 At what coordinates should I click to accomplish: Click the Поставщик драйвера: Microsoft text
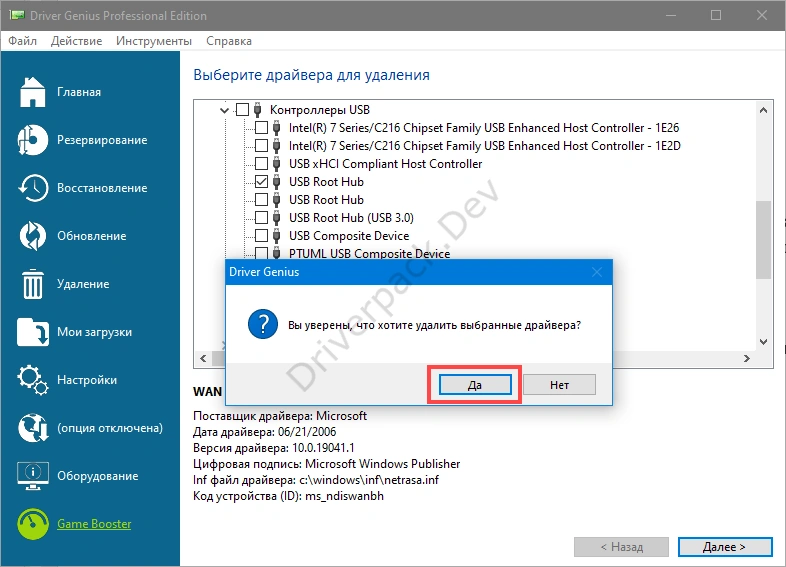coord(280,416)
